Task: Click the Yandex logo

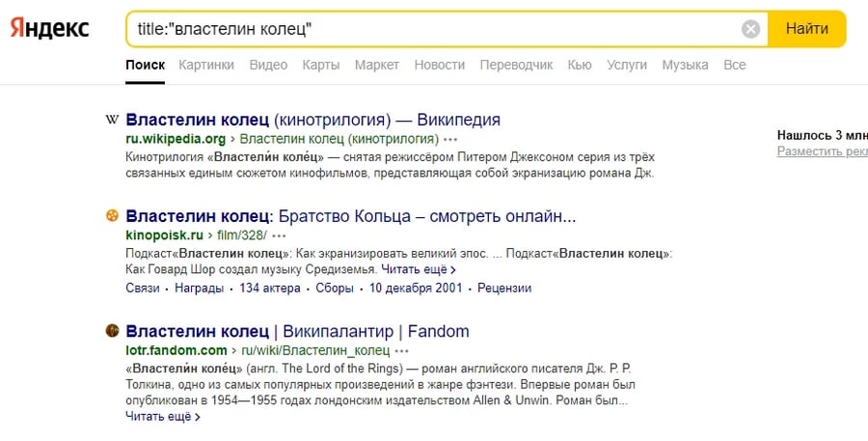Action: point(50,28)
